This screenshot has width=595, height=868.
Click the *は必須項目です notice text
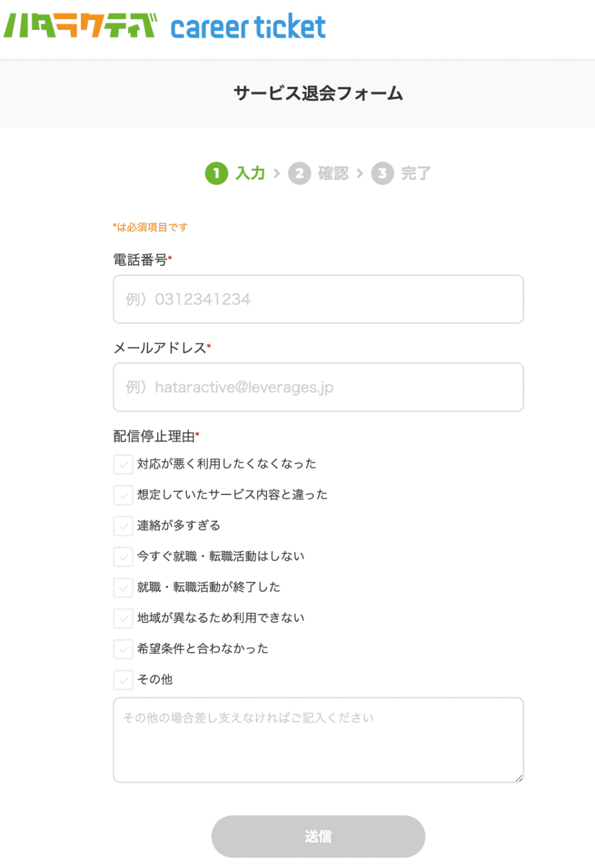[x=149, y=227]
